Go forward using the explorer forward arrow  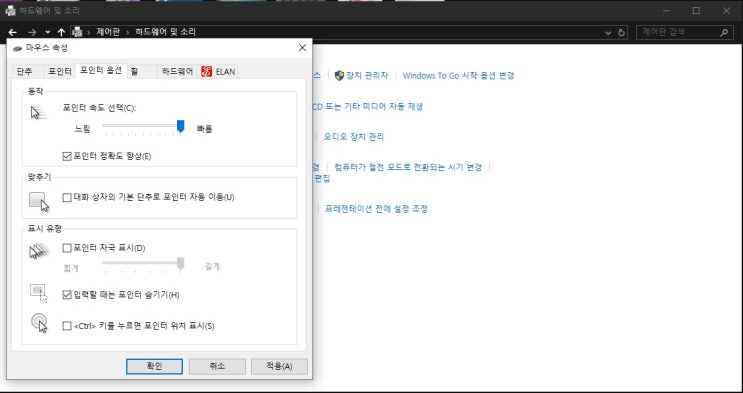pyautogui.click(x=32, y=32)
